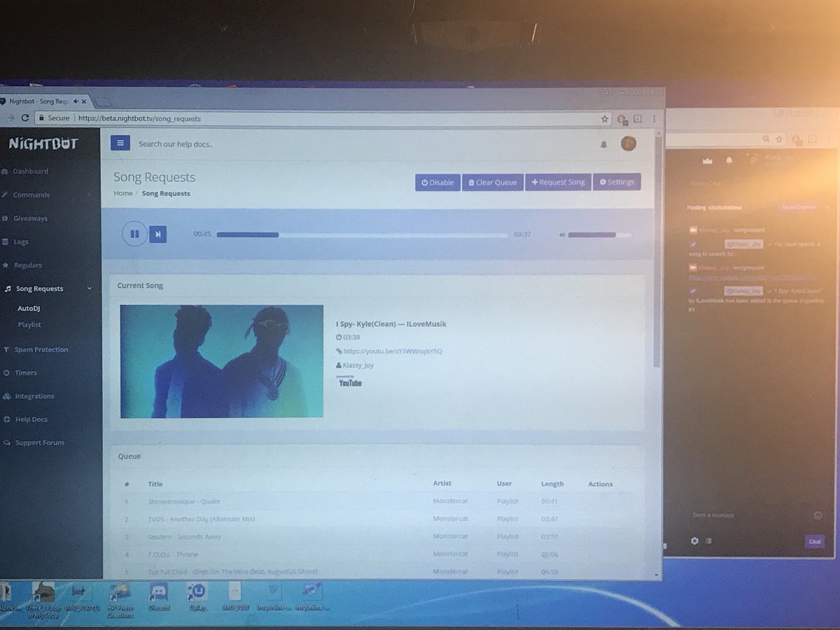This screenshot has width=840, height=630.
Task: Open Help Docs from sidebar
Action: click(x=25, y=419)
